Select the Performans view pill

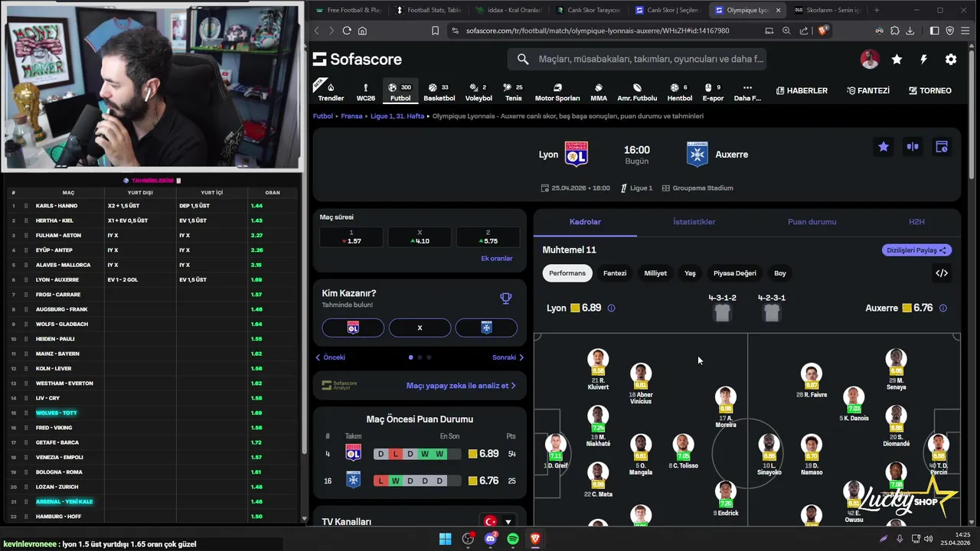tap(567, 273)
